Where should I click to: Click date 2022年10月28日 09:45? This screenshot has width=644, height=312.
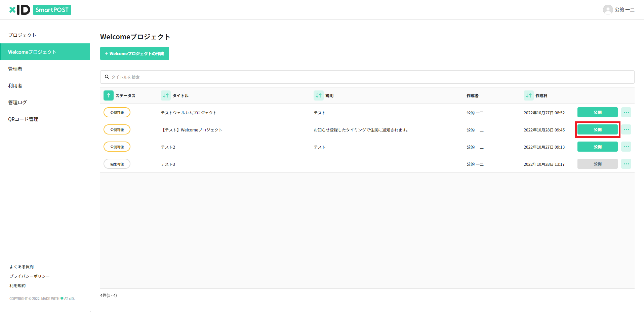pyautogui.click(x=544, y=130)
